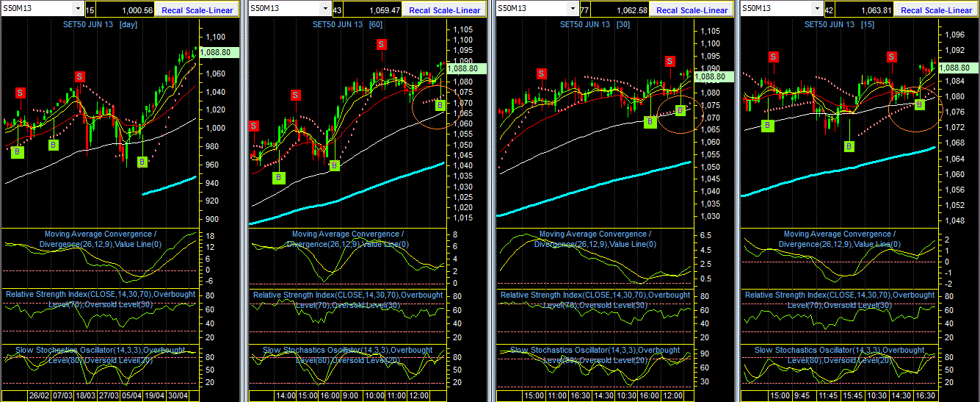Click the Slow Stochastics Oscillator label on 15-minute chart
This screenshot has height=402, width=980.
tap(840, 354)
